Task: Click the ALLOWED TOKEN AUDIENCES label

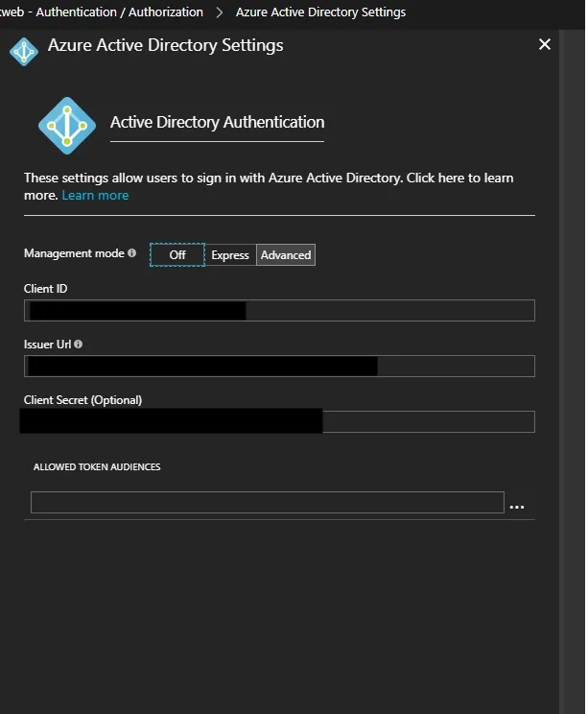Action: pyautogui.click(x=97, y=467)
